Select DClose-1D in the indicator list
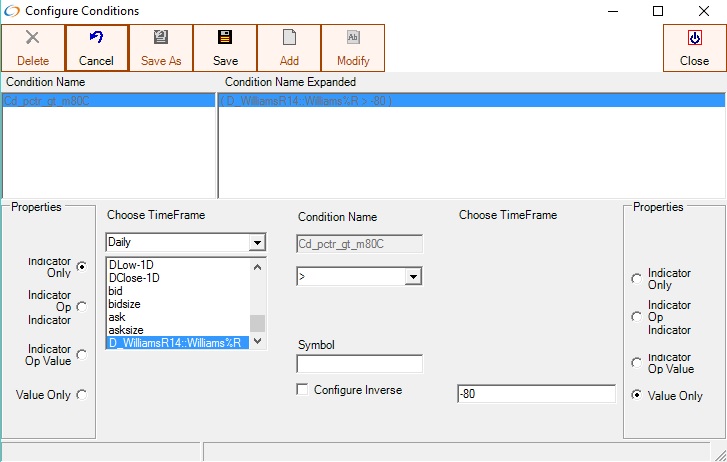The height and width of the screenshot is (462, 727). [x=134, y=278]
